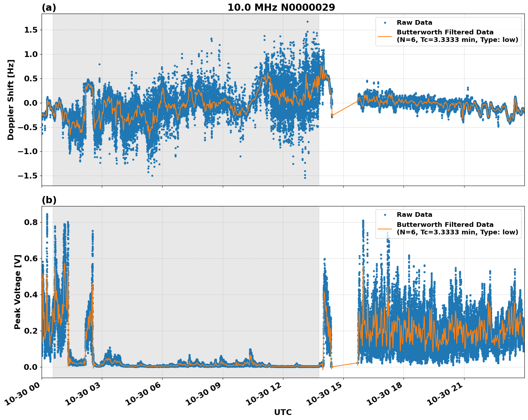528x420 pixels.
Task: Click the orange line sample in panel (a) legend
Action: point(385,36)
